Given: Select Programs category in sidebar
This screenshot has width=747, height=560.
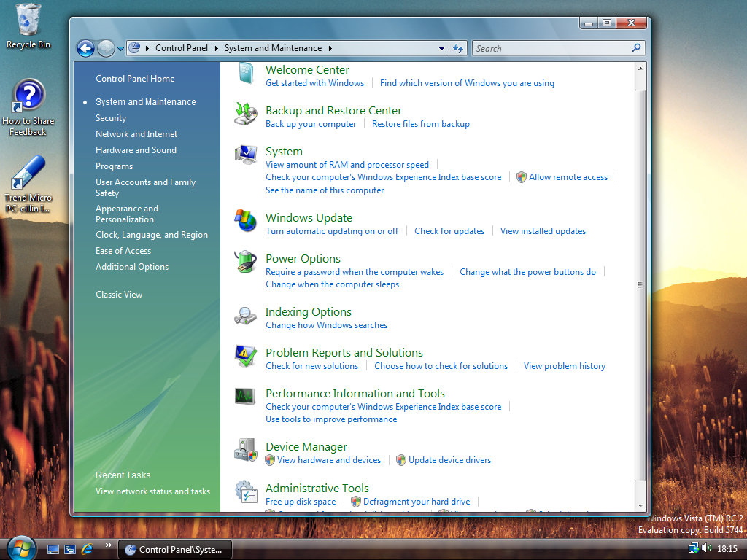Looking at the screenshot, I should coord(114,166).
